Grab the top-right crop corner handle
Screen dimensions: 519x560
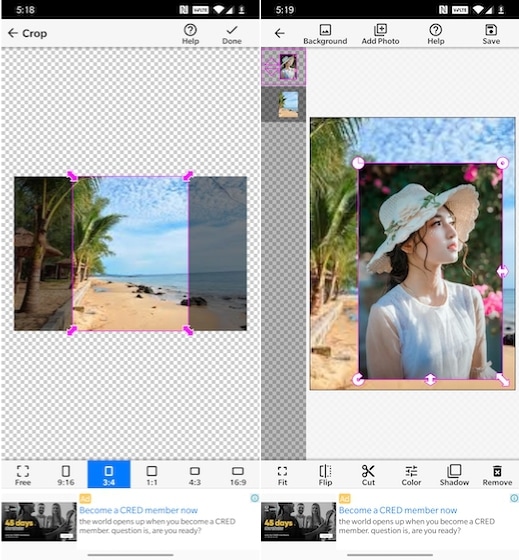click(188, 176)
